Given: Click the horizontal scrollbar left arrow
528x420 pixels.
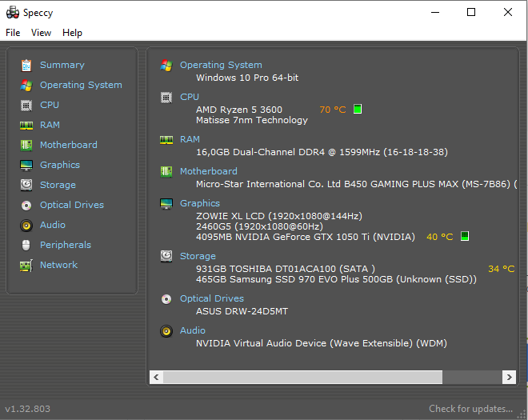Looking at the screenshot, I should click(156, 378).
